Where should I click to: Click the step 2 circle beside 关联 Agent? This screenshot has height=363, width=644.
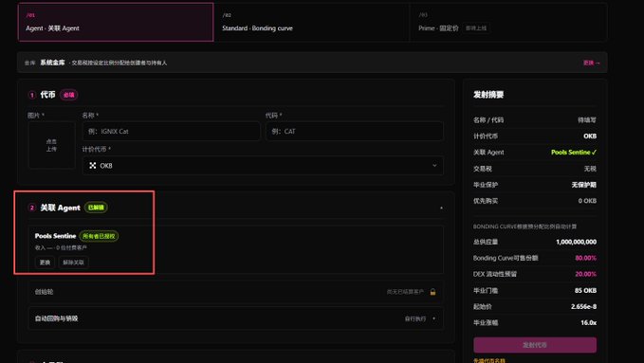tap(32, 208)
